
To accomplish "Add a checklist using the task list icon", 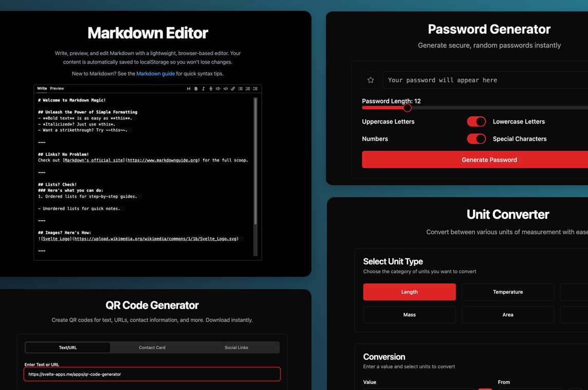I will point(255,89).
